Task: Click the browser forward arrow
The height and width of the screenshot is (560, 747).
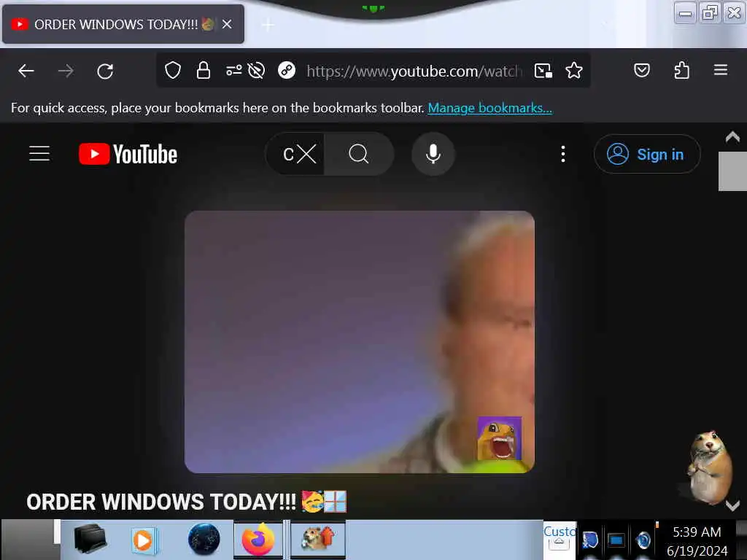Action: tap(66, 71)
